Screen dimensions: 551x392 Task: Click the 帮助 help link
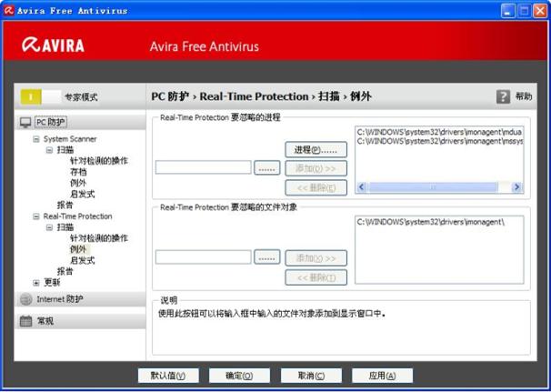coord(524,96)
